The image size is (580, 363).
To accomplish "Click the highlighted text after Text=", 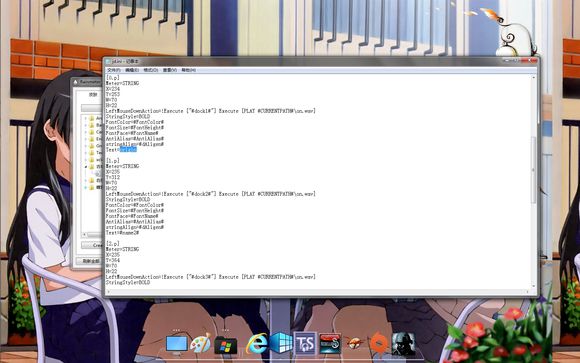I will [128, 149].
